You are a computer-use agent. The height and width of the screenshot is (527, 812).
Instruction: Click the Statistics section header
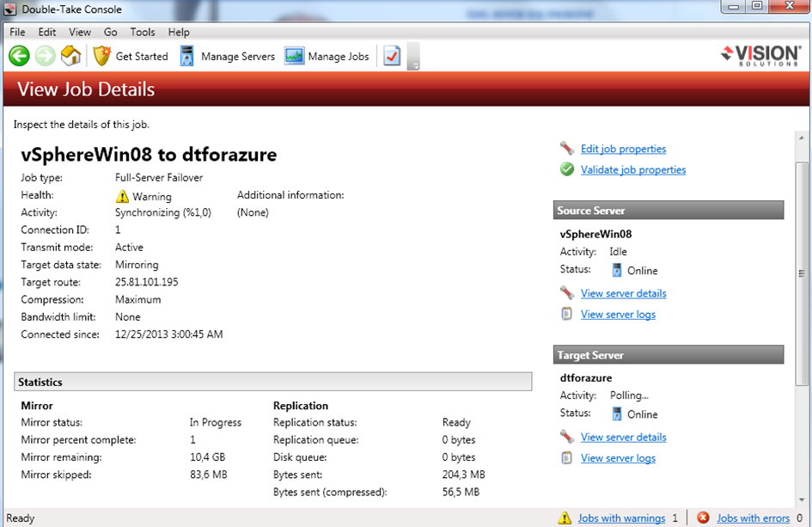[x=273, y=382]
